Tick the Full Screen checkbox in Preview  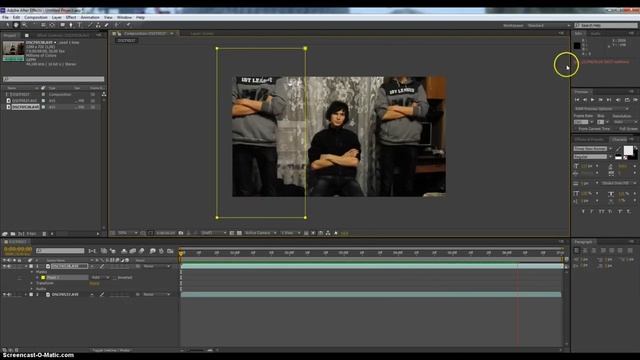coord(616,129)
